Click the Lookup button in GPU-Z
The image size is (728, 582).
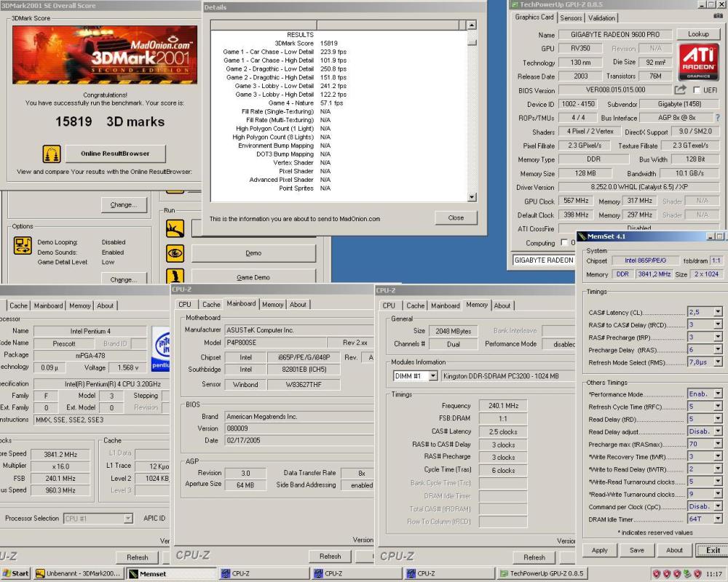698,34
